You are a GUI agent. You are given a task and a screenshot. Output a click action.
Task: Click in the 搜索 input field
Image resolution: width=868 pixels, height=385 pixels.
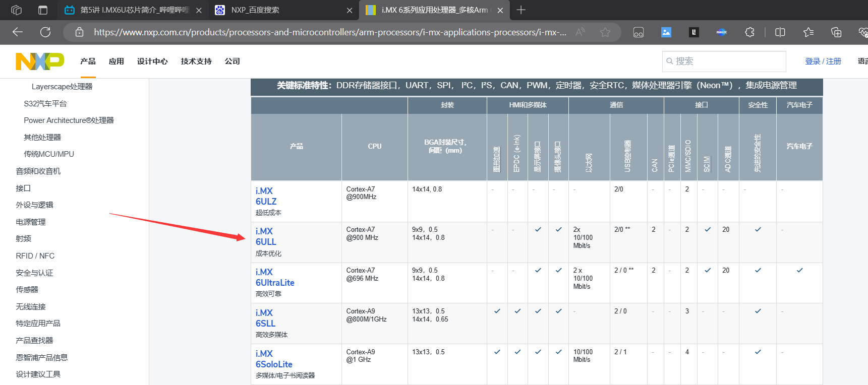pos(724,61)
